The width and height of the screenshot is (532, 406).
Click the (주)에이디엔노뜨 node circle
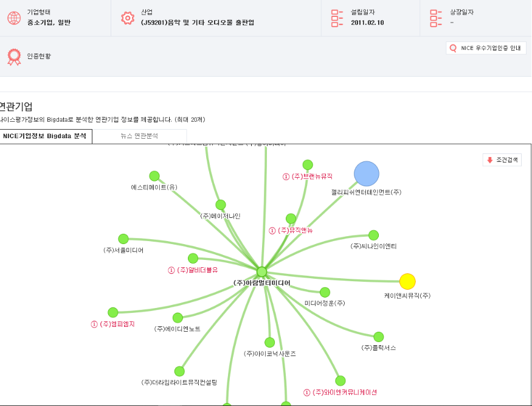[178, 318]
